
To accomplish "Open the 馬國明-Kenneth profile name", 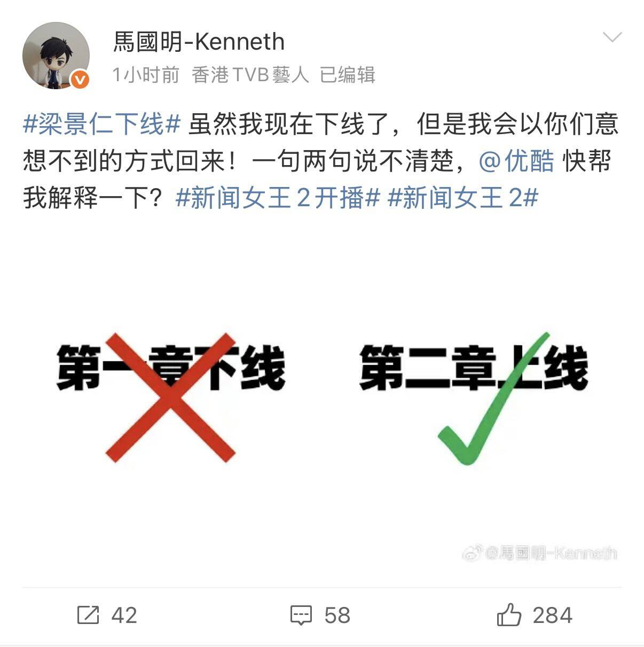I will point(199,42).
